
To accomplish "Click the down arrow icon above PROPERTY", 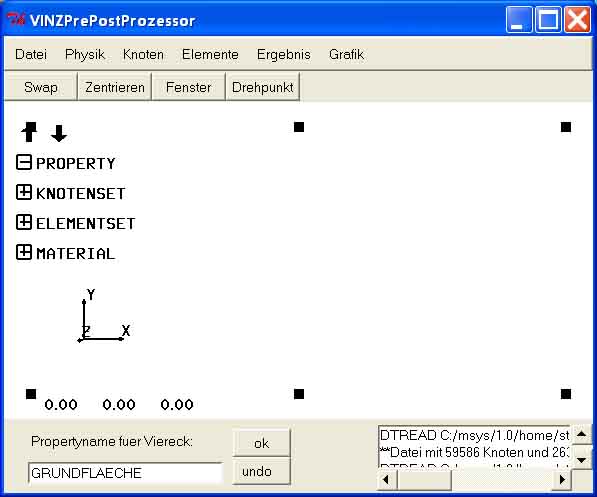I will pyautogui.click(x=59, y=133).
